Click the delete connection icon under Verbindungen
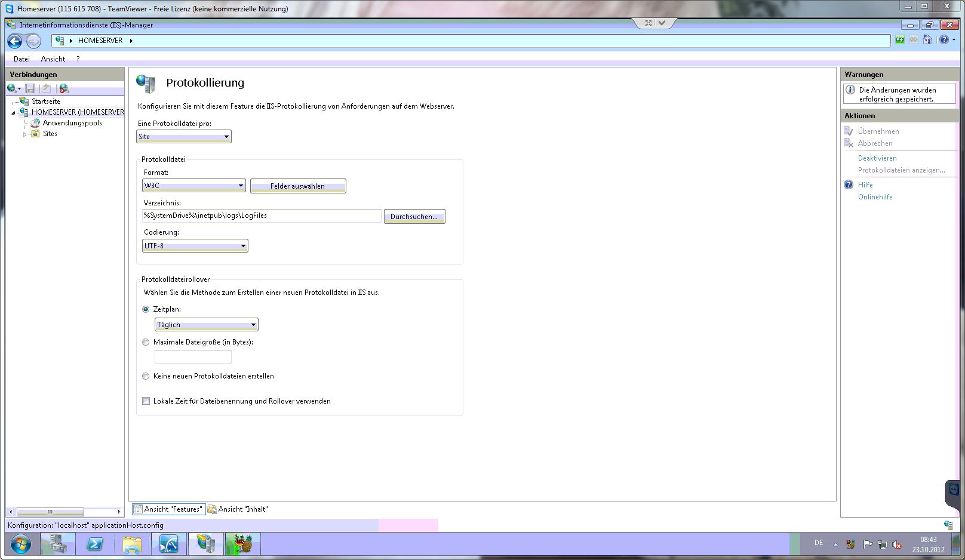Image resolution: width=965 pixels, height=560 pixels. coord(64,88)
